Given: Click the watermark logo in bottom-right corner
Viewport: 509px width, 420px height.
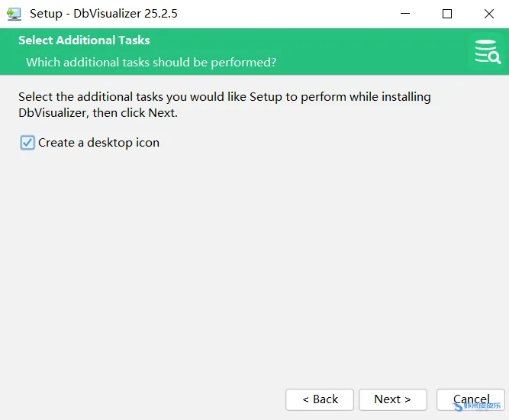Looking at the screenshot, I should 479,407.
